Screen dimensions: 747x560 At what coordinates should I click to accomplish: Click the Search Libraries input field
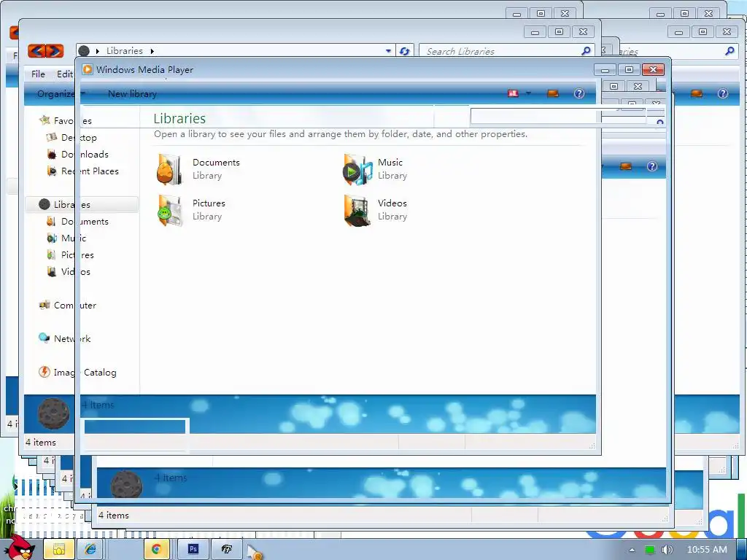pos(508,51)
